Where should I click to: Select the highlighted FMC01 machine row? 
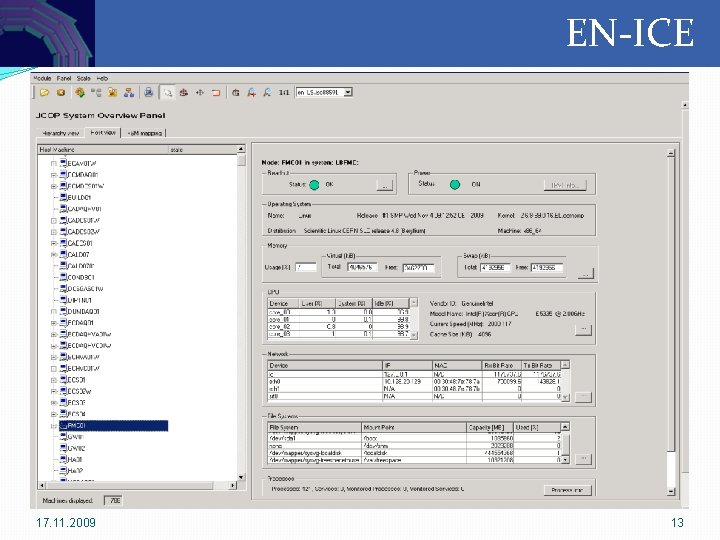click(113, 426)
